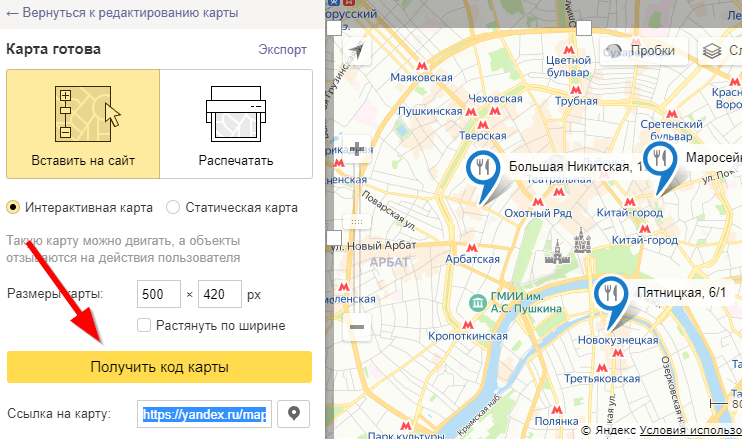The height and width of the screenshot is (439, 742).
Task: Open the map layers icon
Action: click(712, 51)
